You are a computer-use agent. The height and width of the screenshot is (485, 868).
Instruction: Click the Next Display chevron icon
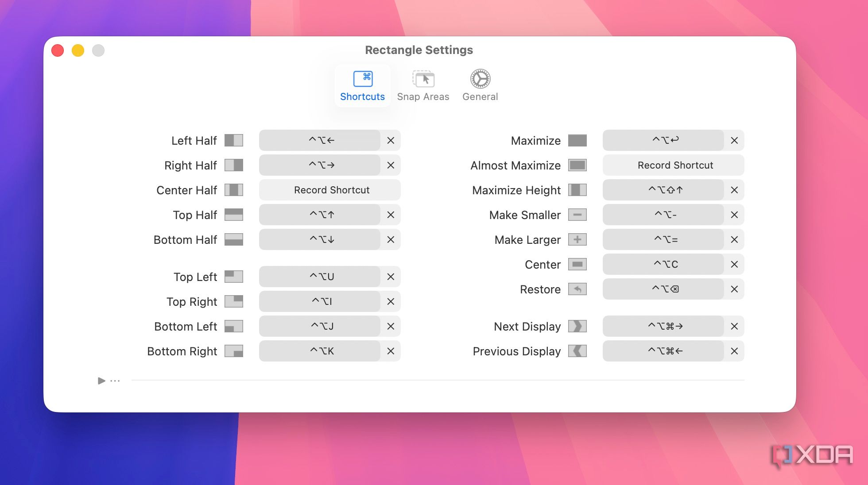[x=577, y=326]
